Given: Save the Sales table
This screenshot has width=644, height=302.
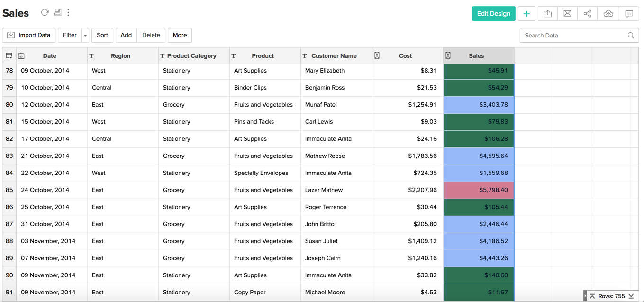Looking at the screenshot, I should coord(57,12).
